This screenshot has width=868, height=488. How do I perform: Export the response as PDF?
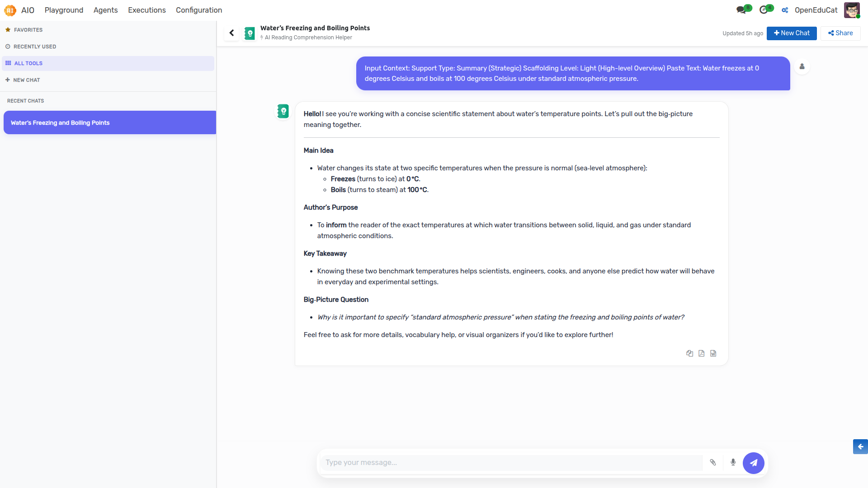point(701,353)
